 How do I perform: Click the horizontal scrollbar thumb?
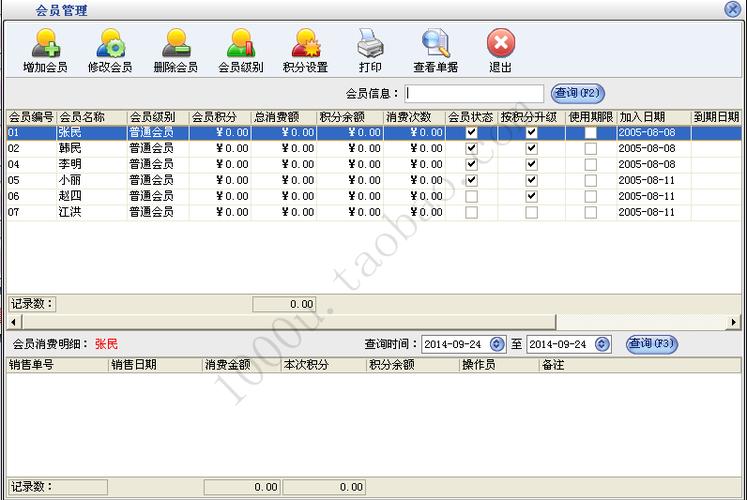288,322
